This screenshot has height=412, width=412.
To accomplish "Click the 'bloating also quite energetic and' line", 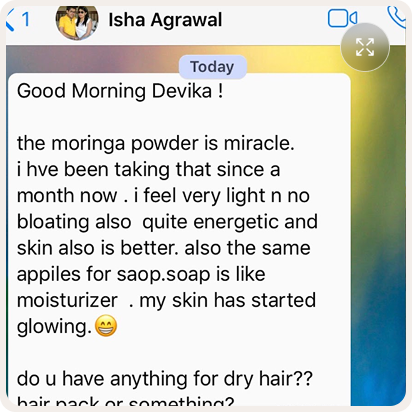I will [167, 222].
